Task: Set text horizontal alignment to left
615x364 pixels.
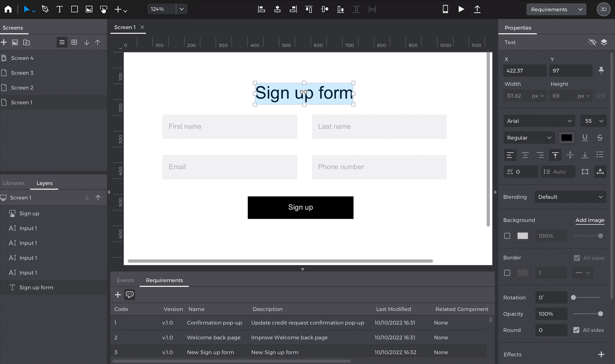Action: 510,155
